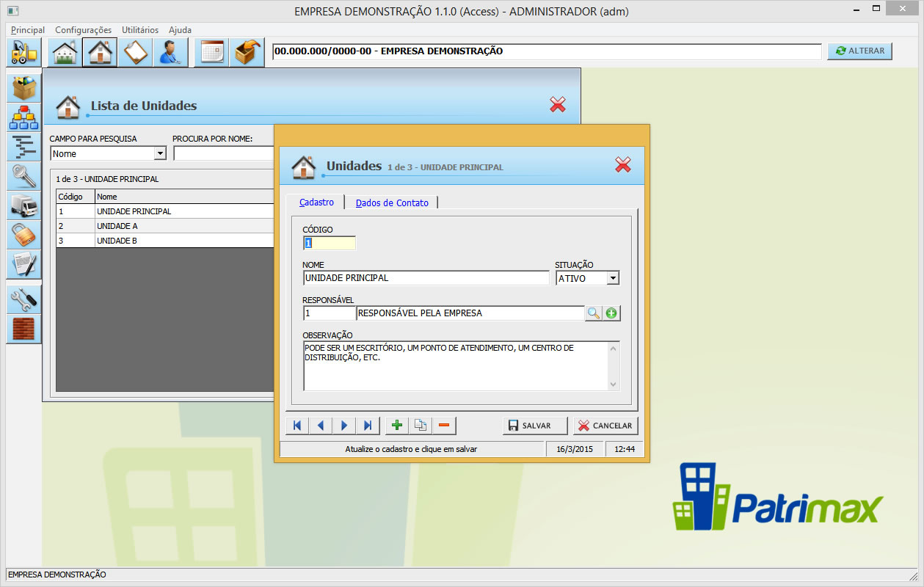Click the ALTERAR button
The image size is (924, 587).
859,51
